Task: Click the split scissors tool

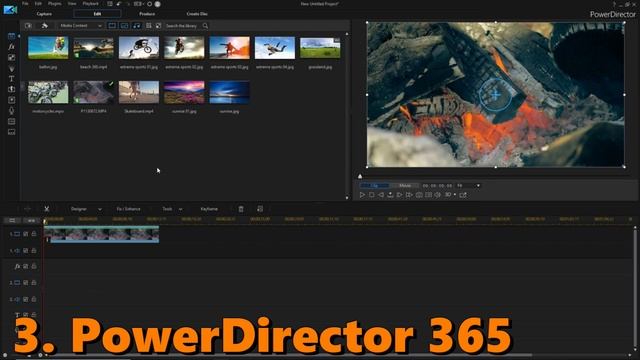Action: tap(47, 209)
